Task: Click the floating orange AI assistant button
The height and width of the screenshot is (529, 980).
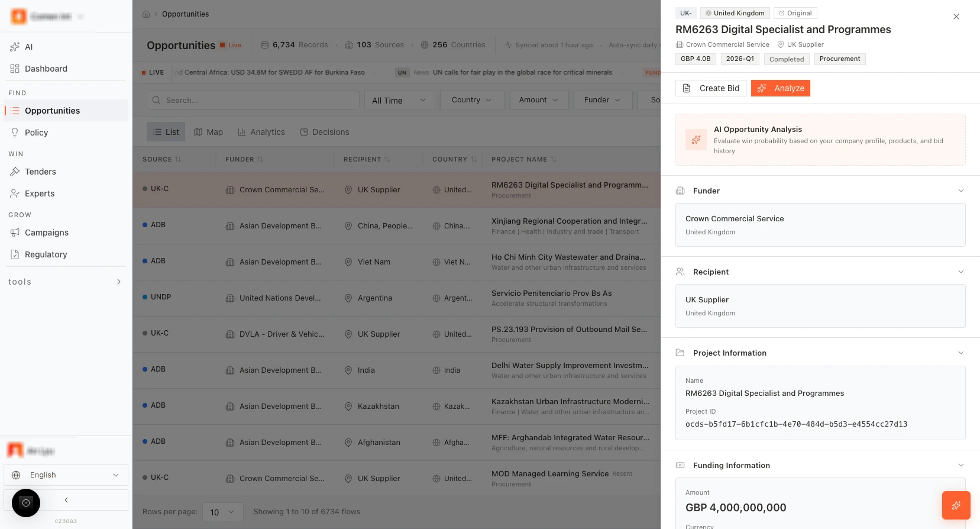Action: tap(956, 505)
